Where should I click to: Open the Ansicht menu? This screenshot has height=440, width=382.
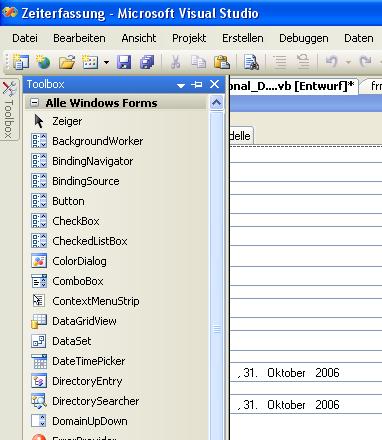pos(139,38)
